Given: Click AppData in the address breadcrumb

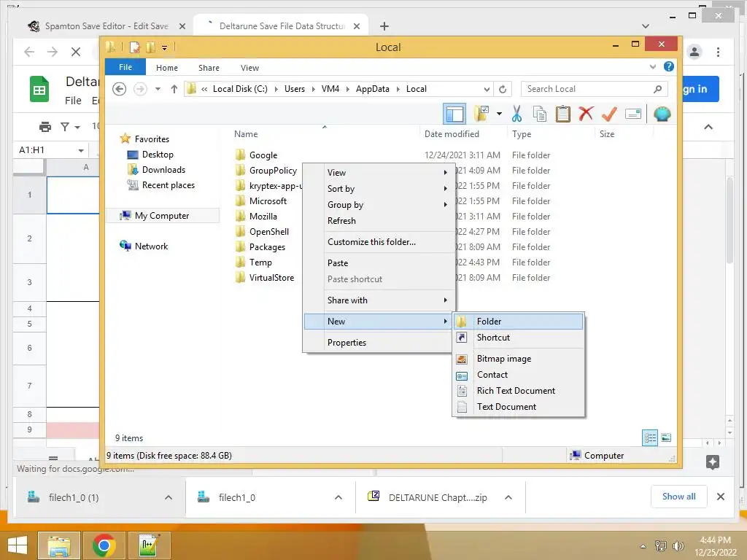Looking at the screenshot, I should click(x=372, y=89).
